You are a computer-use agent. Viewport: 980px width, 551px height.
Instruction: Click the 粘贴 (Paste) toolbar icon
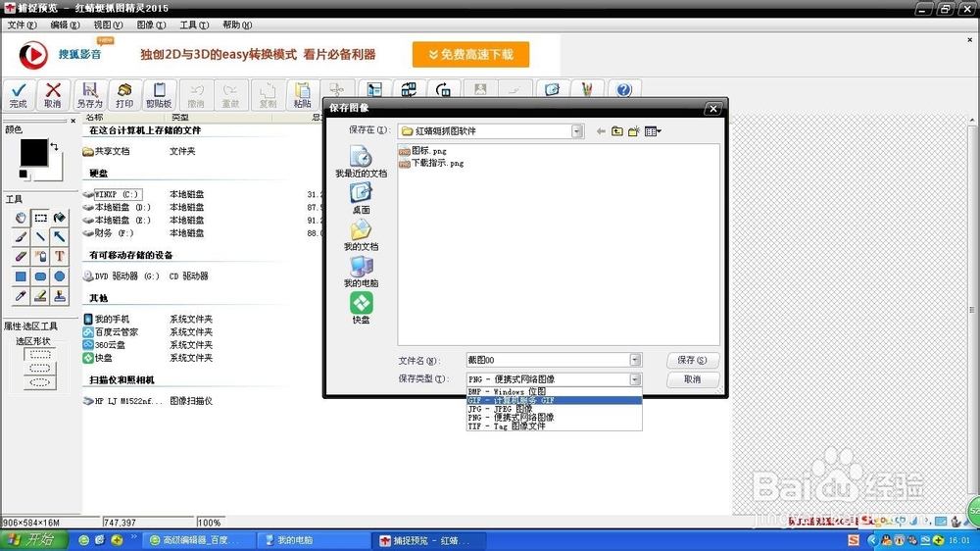coord(303,95)
